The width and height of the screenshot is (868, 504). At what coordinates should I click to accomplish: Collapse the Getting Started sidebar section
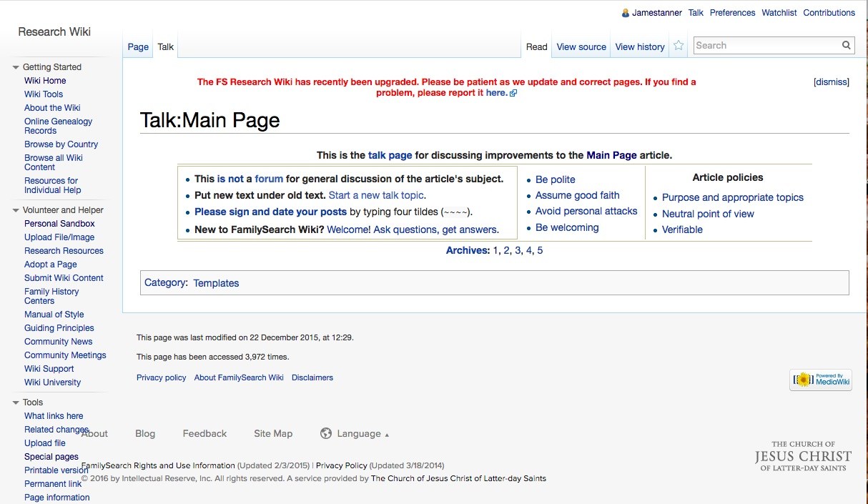tap(16, 67)
